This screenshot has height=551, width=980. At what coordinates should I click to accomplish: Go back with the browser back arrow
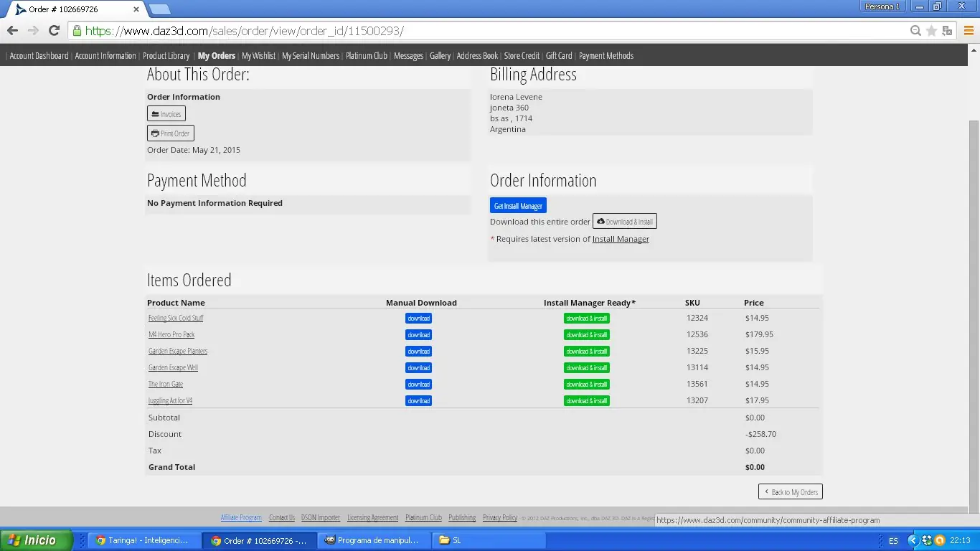click(x=12, y=31)
